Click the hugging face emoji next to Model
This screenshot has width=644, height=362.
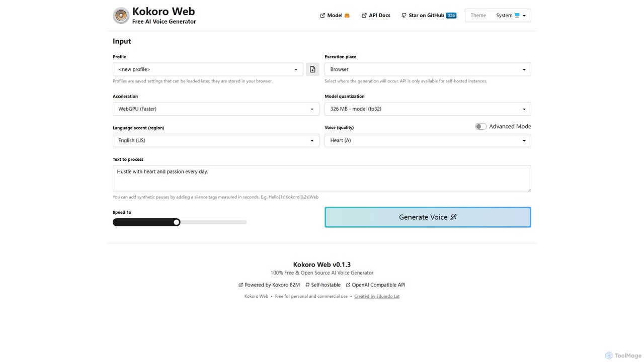[347, 16]
